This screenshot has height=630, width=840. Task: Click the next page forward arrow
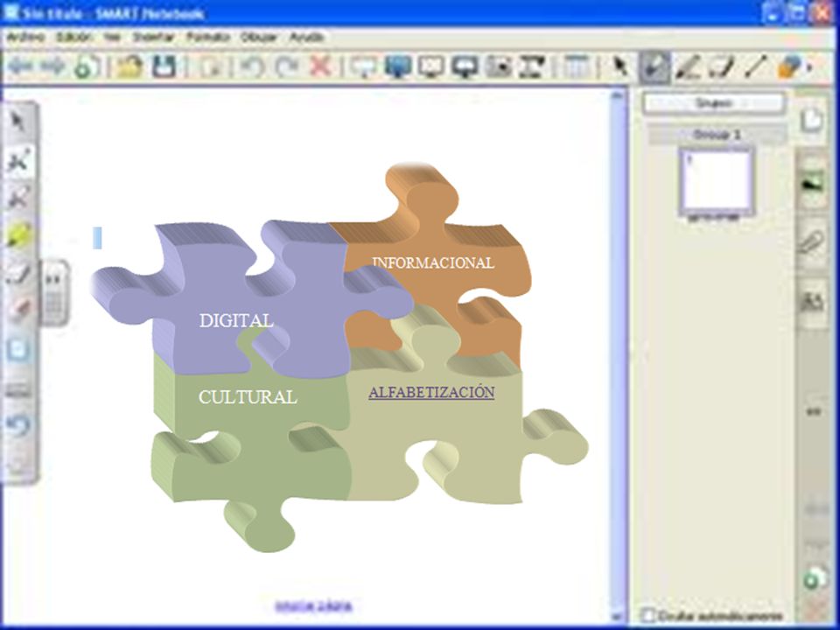[x=52, y=67]
